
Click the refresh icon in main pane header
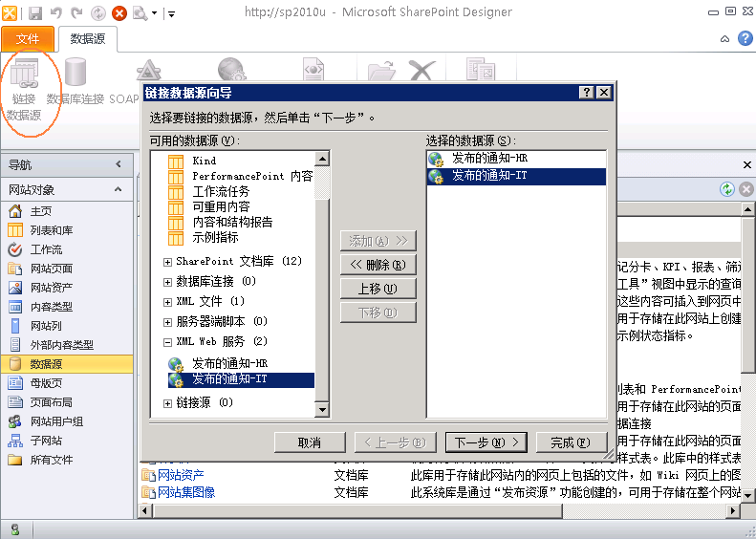727,189
